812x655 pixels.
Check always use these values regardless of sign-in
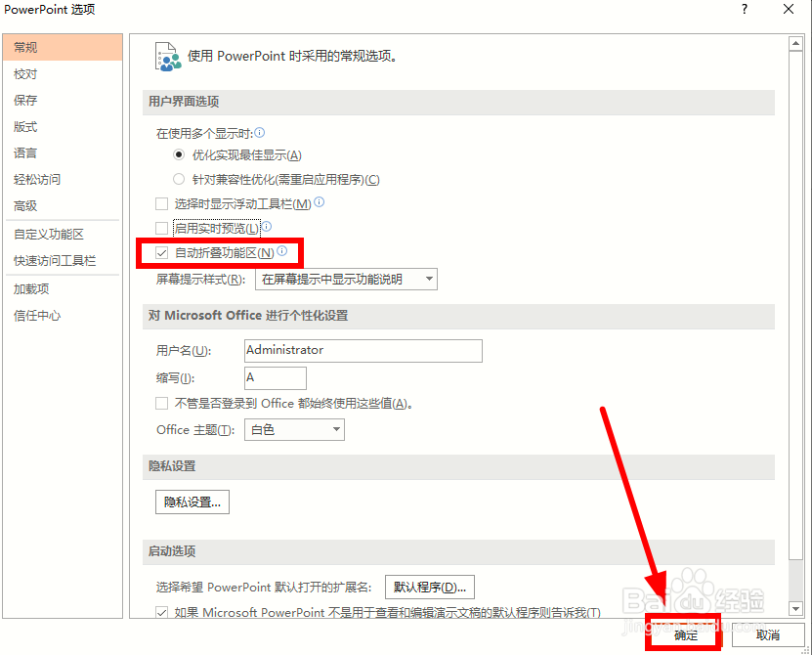[x=161, y=403]
